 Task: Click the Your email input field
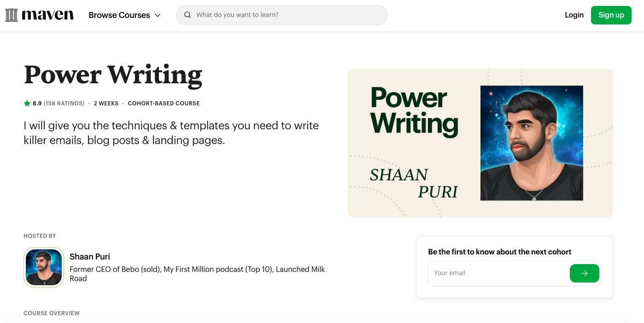coord(488,273)
